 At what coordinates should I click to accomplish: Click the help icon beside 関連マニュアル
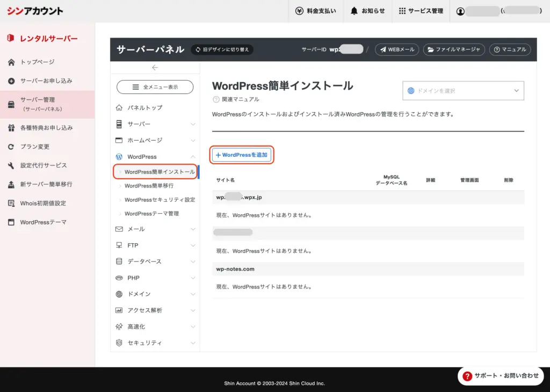pyautogui.click(x=216, y=99)
